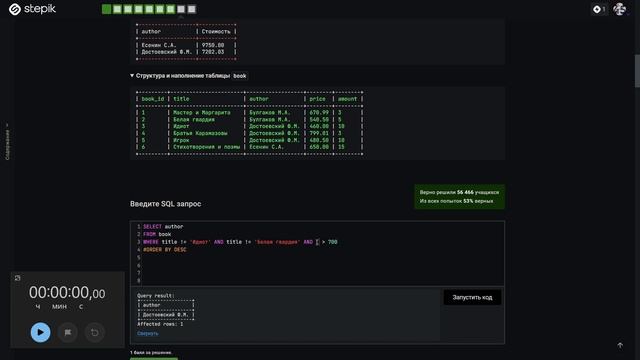The width and height of the screenshot is (640, 360).
Task: Pop out the timer widget icon
Action: pyautogui.click(x=18, y=278)
